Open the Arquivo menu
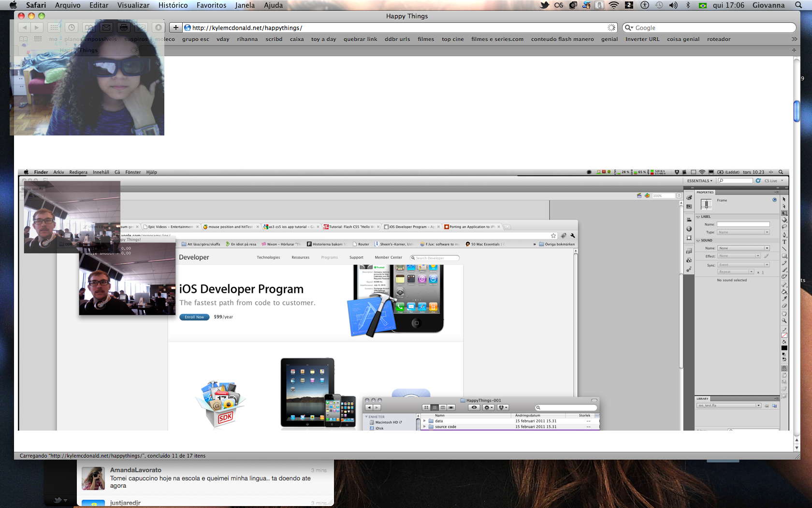The image size is (812, 508). click(68, 5)
